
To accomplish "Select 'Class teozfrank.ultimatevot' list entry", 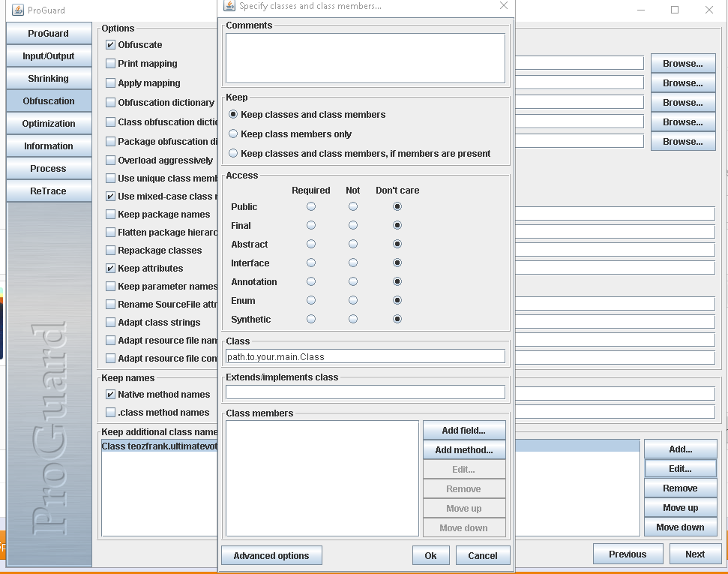I will coord(159,446).
